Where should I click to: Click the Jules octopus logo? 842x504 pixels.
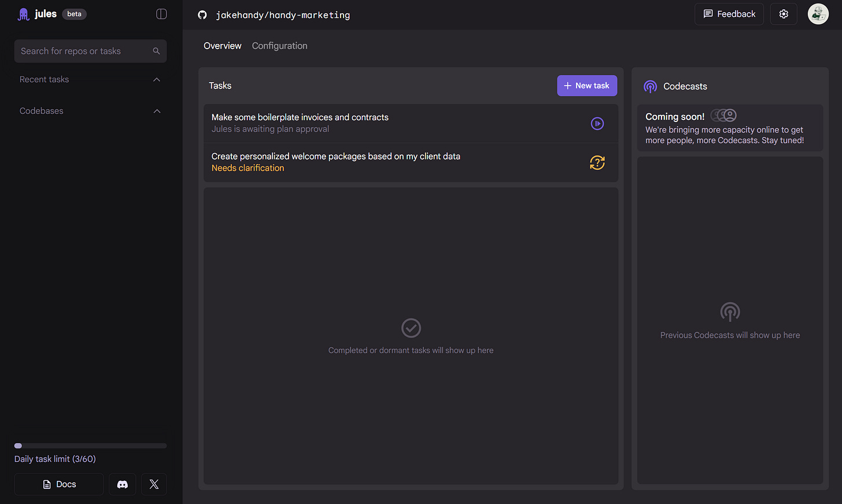point(23,14)
